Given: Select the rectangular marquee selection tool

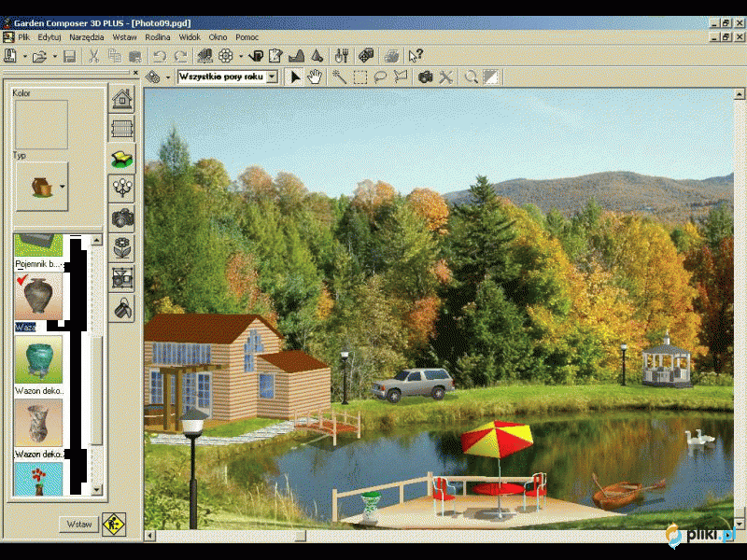Looking at the screenshot, I should (x=359, y=77).
